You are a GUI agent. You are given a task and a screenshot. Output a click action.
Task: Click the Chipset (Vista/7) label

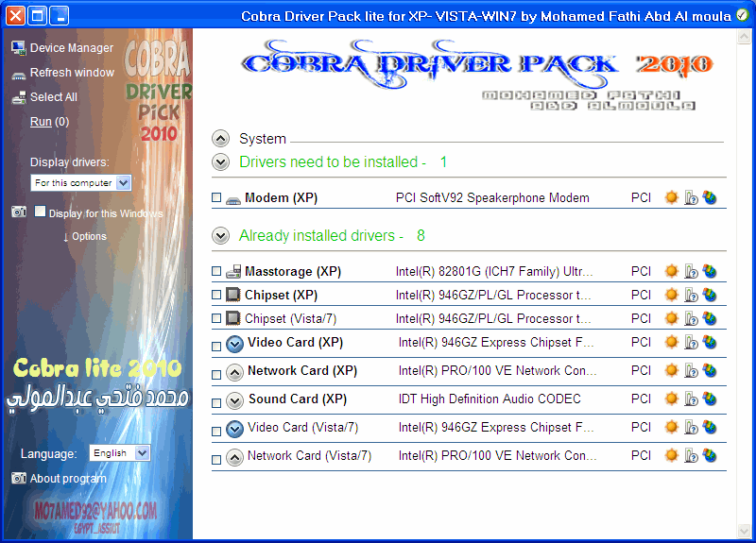[290, 318]
